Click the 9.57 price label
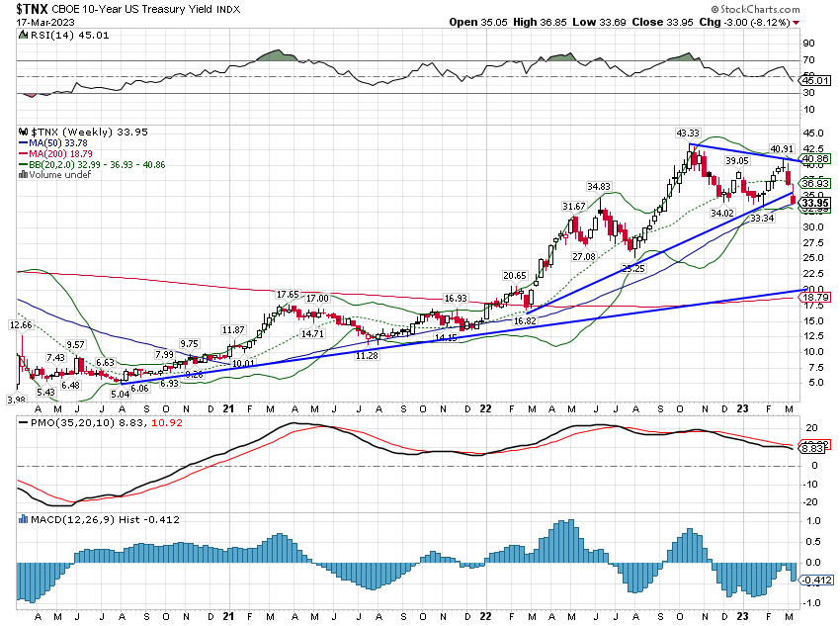This screenshot has height=626, width=840. (x=75, y=344)
